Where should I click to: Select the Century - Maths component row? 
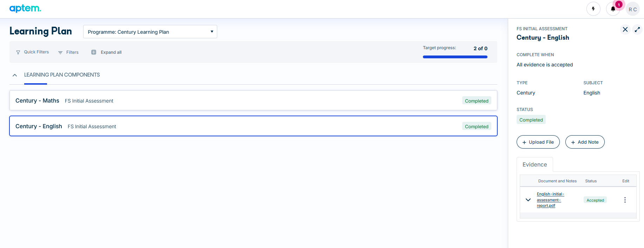tap(253, 100)
